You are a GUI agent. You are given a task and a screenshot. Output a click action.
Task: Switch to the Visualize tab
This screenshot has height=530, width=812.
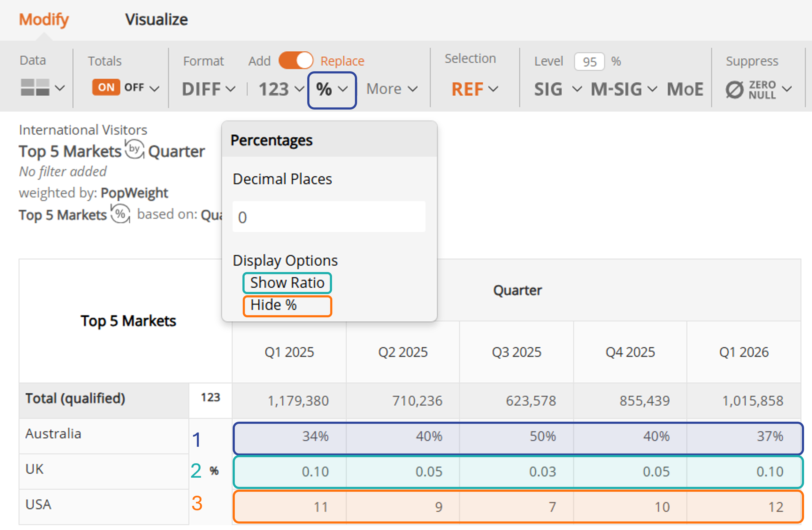(x=157, y=20)
